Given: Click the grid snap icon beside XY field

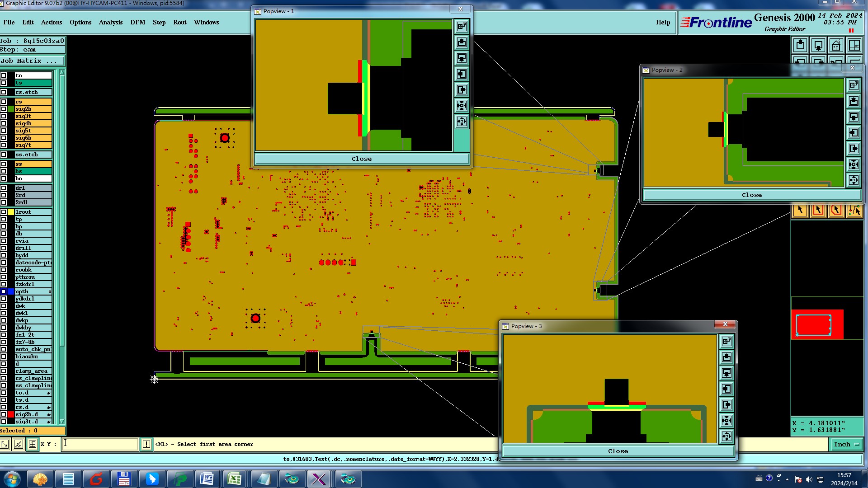Looking at the screenshot, I should 33,444.
